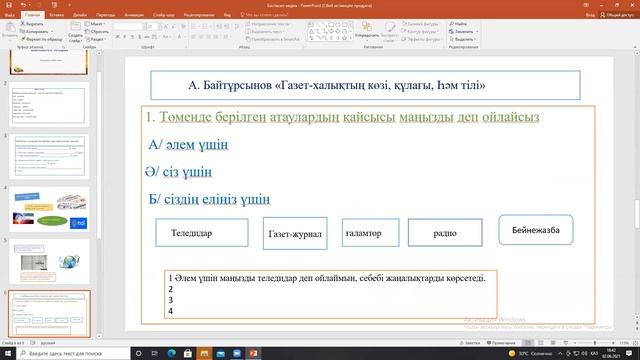Open the Контур фигуры dropdown

tap(420, 31)
